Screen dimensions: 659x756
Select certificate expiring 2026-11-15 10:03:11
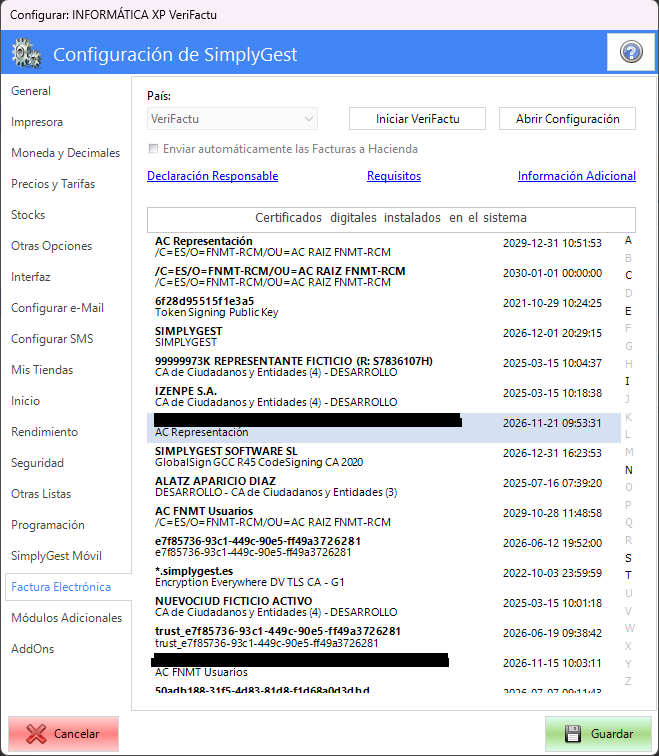384,666
